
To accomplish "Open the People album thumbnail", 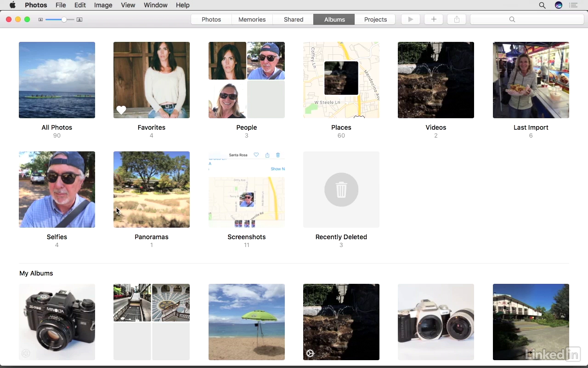I will (247, 80).
